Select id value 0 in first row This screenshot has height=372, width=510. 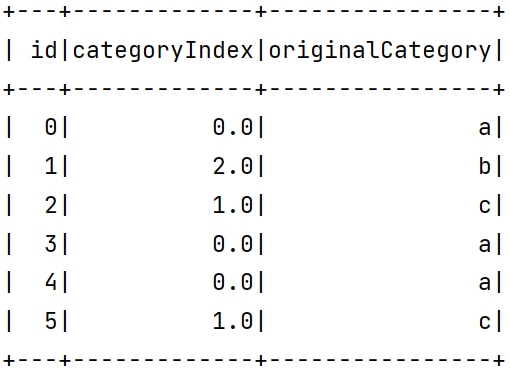point(51,127)
